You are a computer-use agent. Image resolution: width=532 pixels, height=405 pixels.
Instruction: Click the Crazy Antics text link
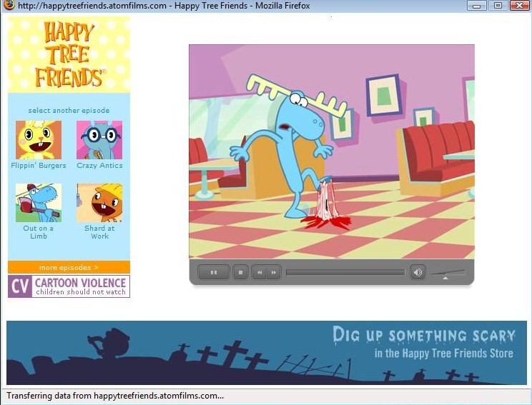tap(99, 166)
